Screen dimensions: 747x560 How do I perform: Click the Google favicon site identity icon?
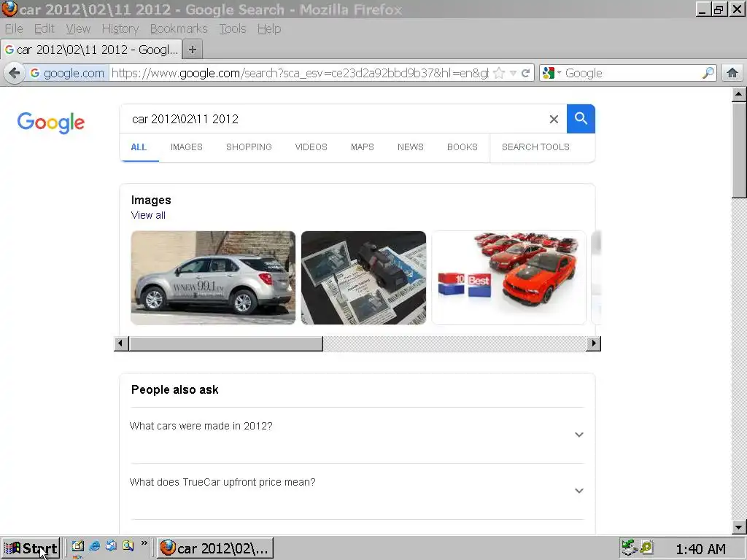[35, 73]
